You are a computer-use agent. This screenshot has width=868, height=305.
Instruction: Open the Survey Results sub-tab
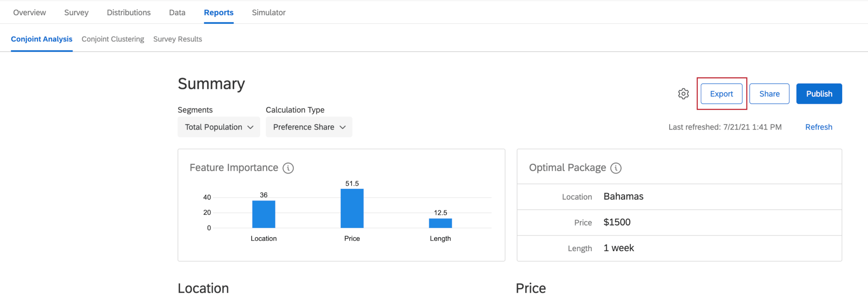coord(178,39)
